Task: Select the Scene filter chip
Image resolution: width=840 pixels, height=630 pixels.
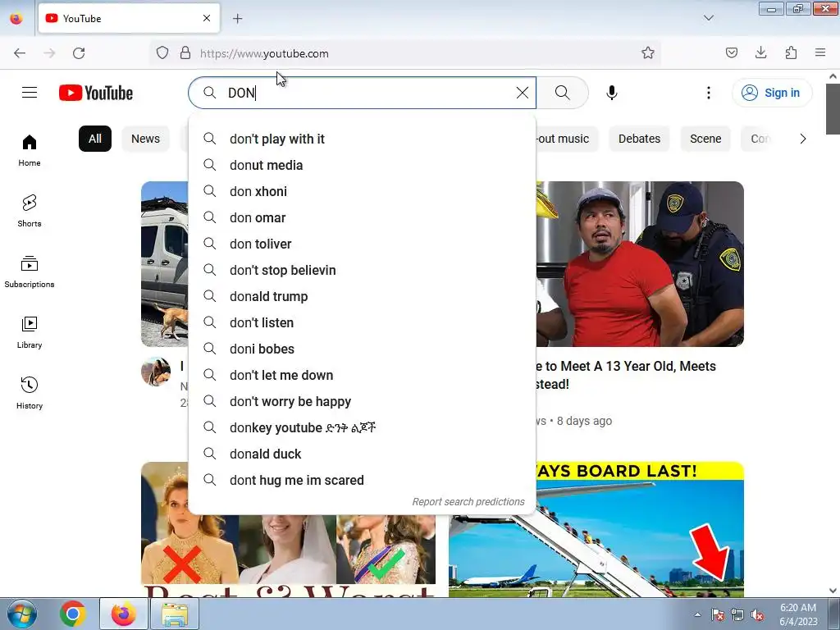Action: click(x=705, y=139)
